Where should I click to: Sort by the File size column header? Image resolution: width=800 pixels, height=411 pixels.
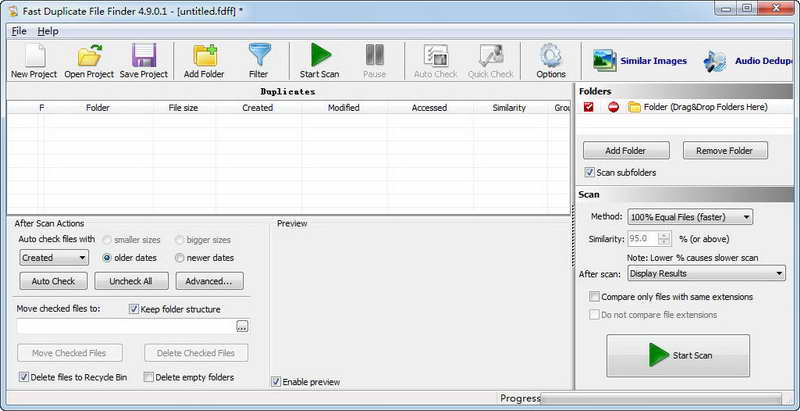pyautogui.click(x=184, y=108)
